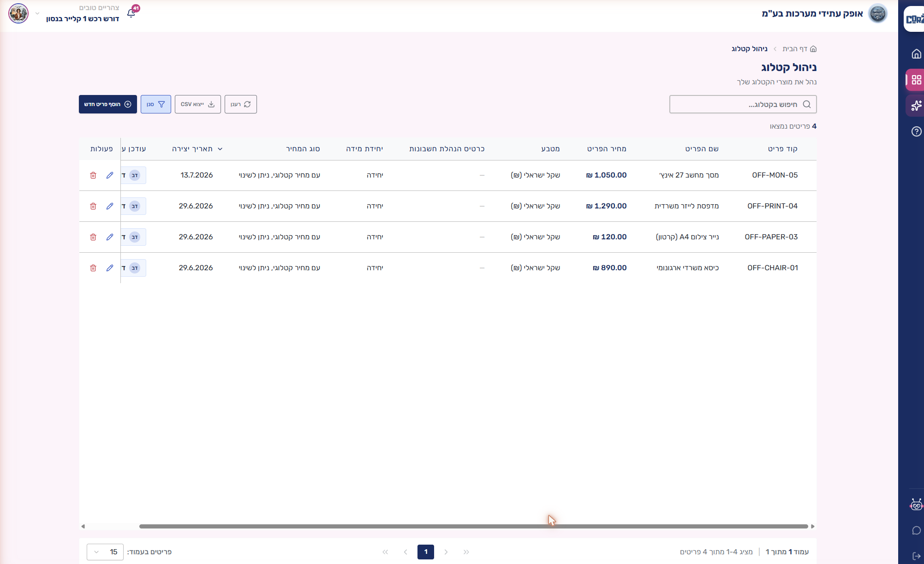This screenshot has width=924, height=564.
Task: Expand the user menu chevron
Action: [x=37, y=13]
